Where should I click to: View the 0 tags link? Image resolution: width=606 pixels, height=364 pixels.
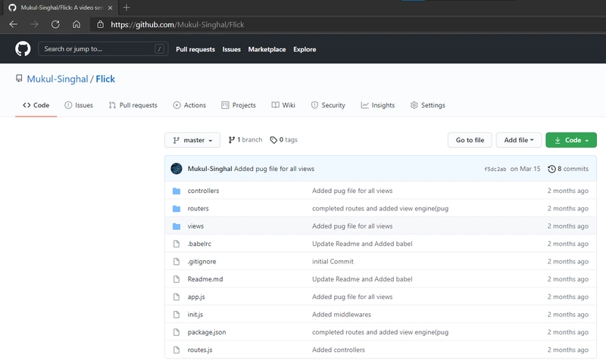pos(283,140)
